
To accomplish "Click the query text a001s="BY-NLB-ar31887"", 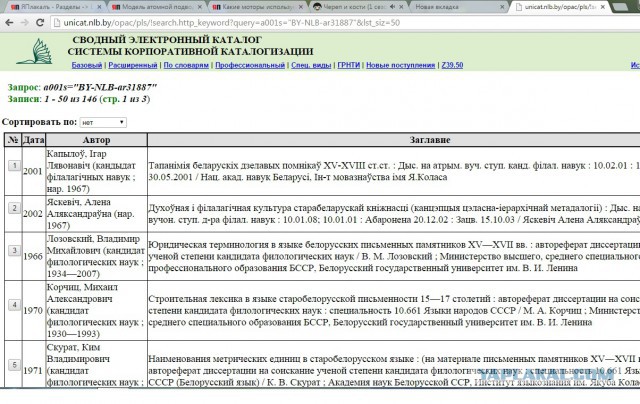I will pyautogui.click(x=100, y=87).
